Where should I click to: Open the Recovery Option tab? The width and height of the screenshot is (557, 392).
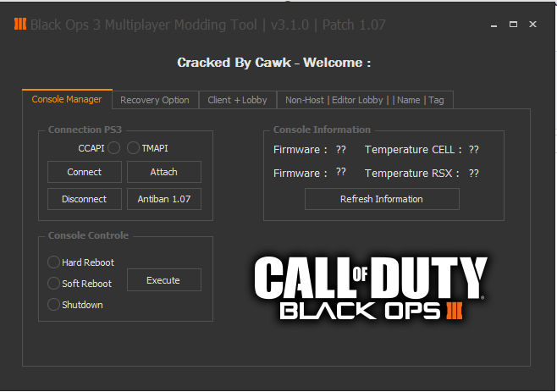click(x=155, y=100)
